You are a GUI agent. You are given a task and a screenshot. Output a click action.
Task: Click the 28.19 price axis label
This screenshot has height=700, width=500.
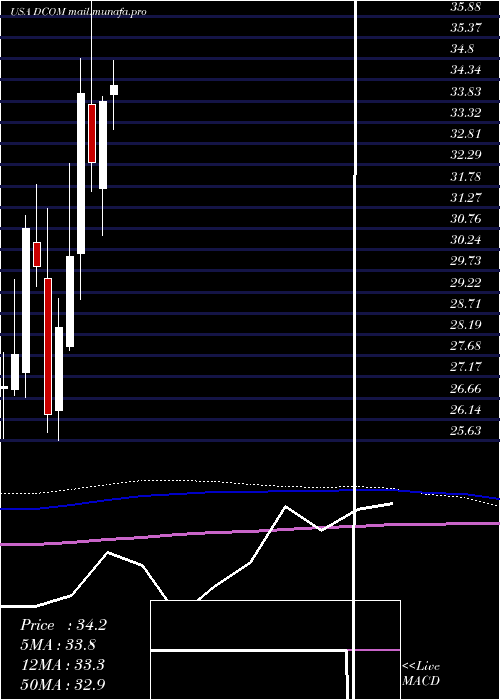point(466,325)
